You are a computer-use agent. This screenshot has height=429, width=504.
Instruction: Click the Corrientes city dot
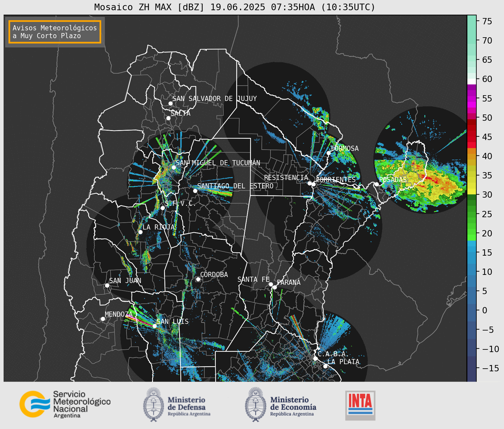[313, 184]
